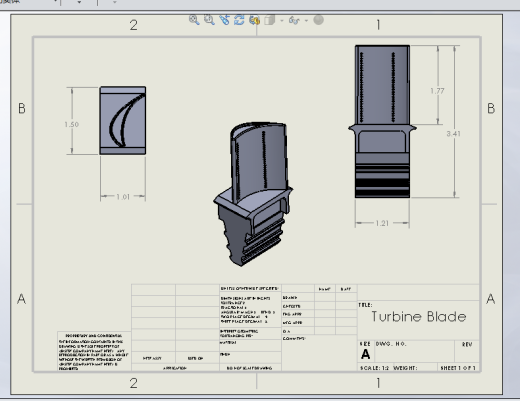The height and width of the screenshot is (401, 520).
Task: Select the 1.50 height dimension
Action: (x=72, y=124)
